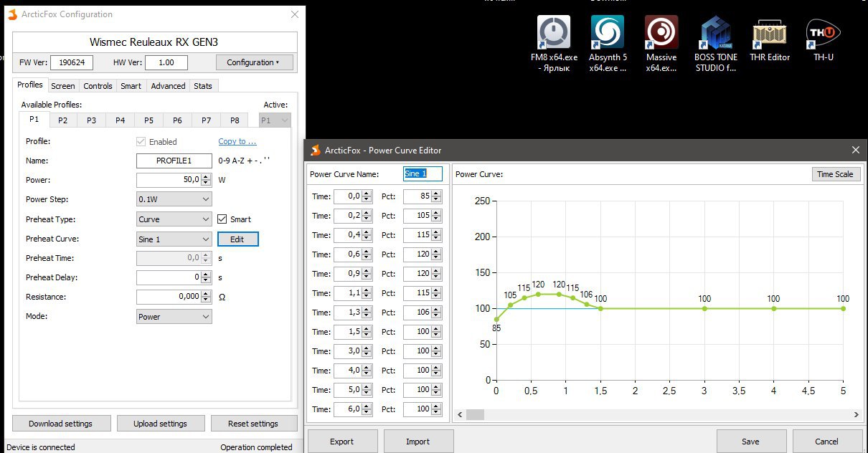This screenshot has height=453, width=868.
Task: Open the Absynth 5 x64 desktop shortcut
Action: coord(608,44)
